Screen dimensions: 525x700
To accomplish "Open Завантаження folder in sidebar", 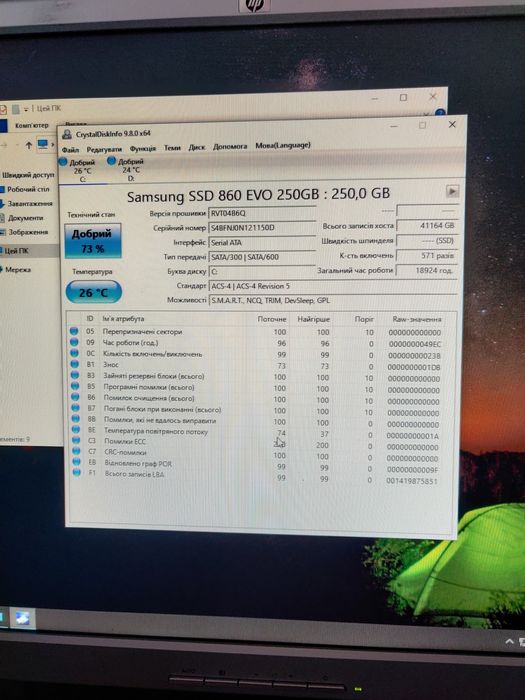I will (29, 204).
